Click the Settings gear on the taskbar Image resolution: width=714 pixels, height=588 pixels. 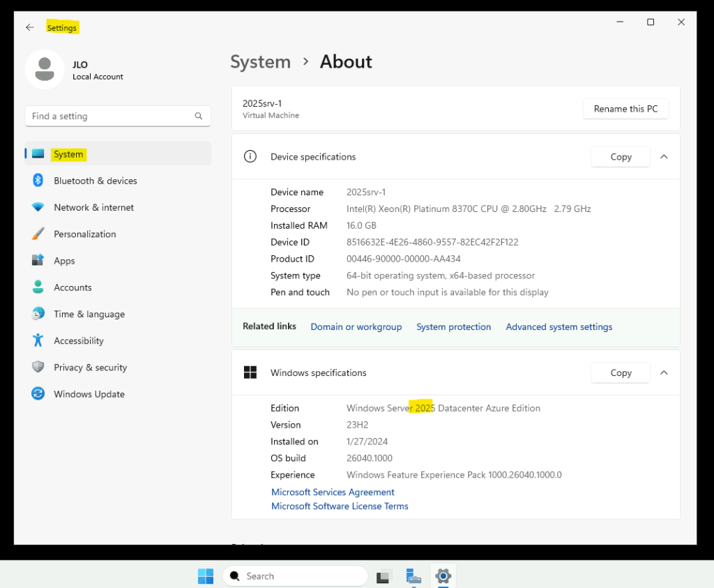pos(443,576)
